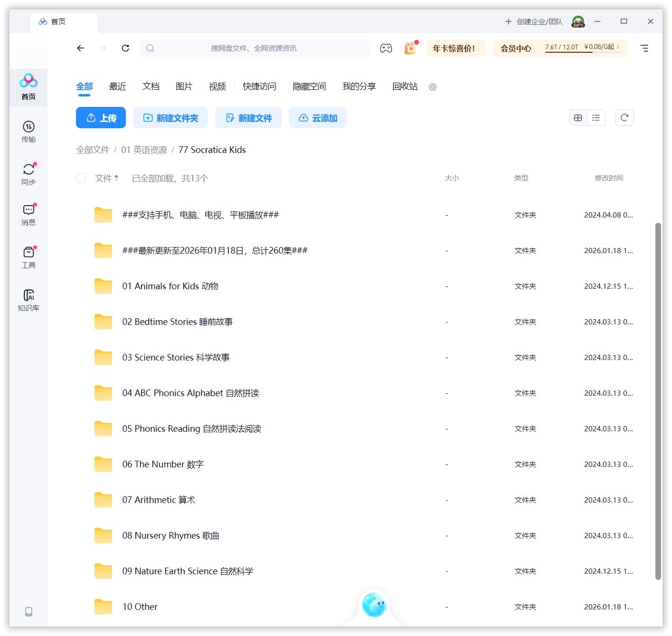Click the settings filter icon after 回收站
The image size is (672, 636).
pyautogui.click(x=432, y=87)
